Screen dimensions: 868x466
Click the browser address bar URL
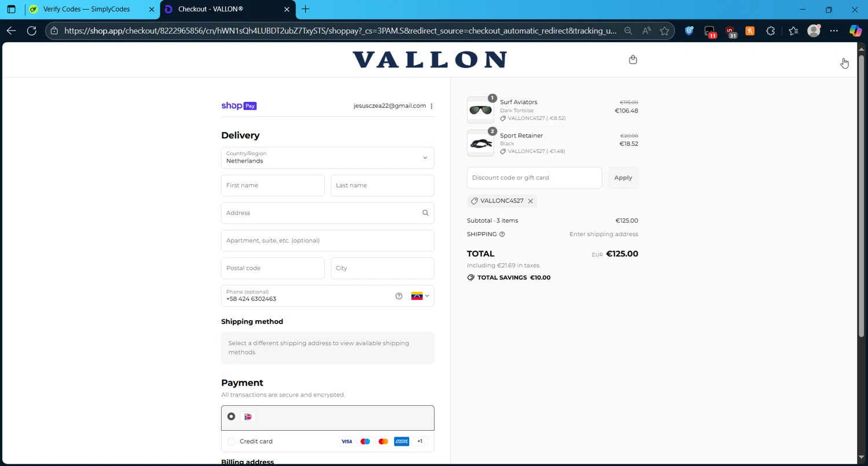[x=340, y=31]
